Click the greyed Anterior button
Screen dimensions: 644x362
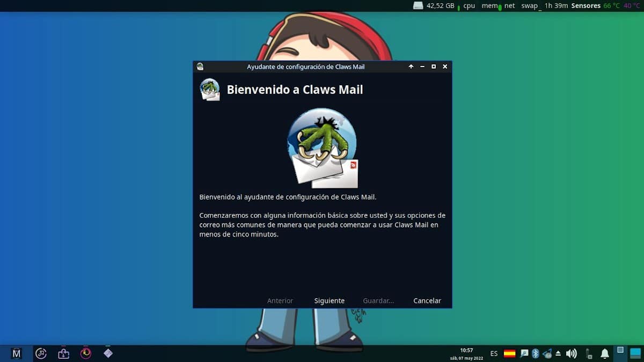280,301
